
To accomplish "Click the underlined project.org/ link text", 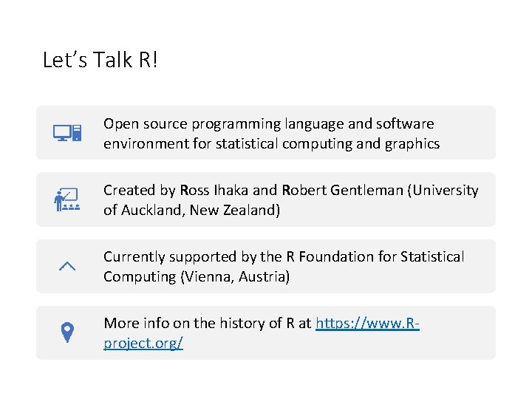I will point(143,344).
